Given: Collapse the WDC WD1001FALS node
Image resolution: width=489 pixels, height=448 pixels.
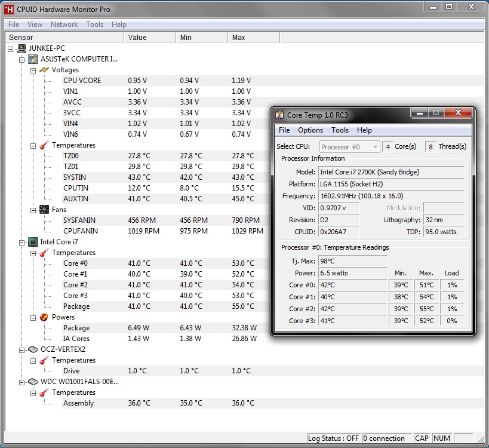Looking at the screenshot, I should pos(22,382).
